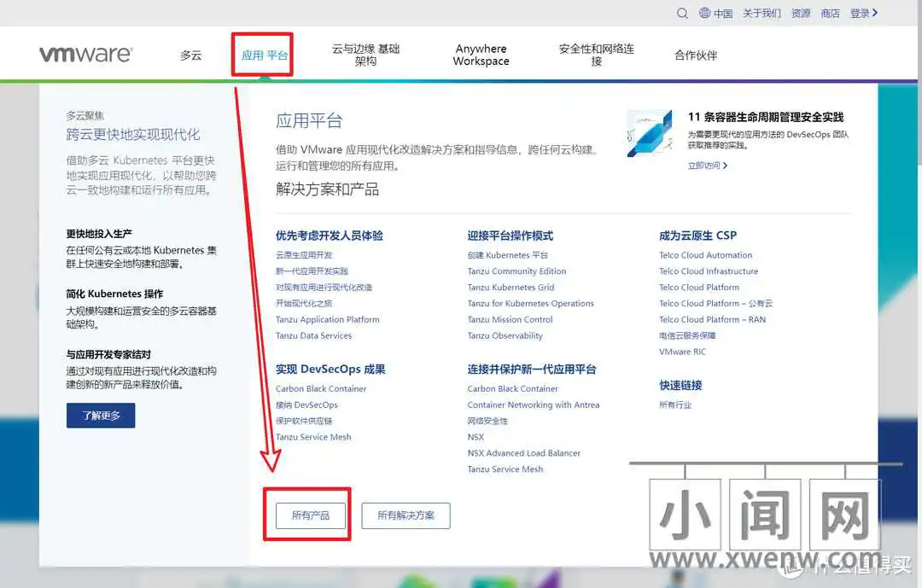This screenshot has height=588, width=922.
Task: Open Anywhere Workspace navigation menu
Action: (x=481, y=55)
